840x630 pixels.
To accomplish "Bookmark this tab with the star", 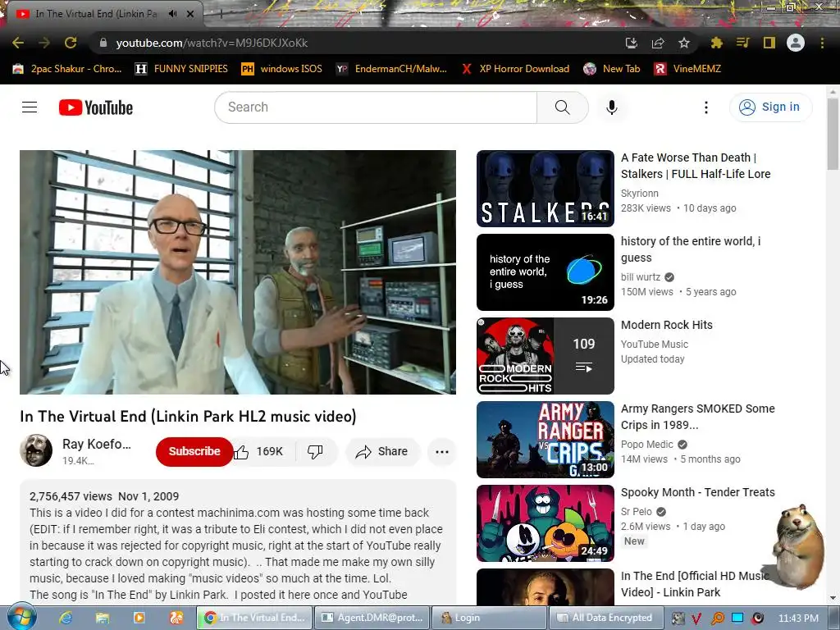I will pos(684,43).
